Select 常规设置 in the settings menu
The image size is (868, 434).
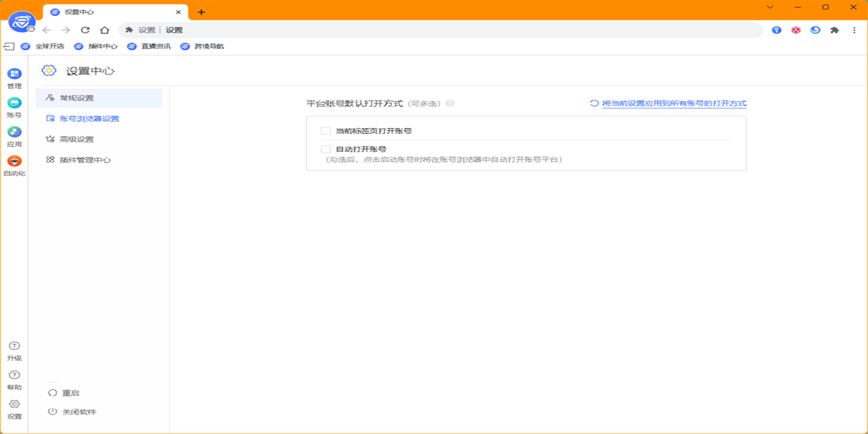[77, 98]
